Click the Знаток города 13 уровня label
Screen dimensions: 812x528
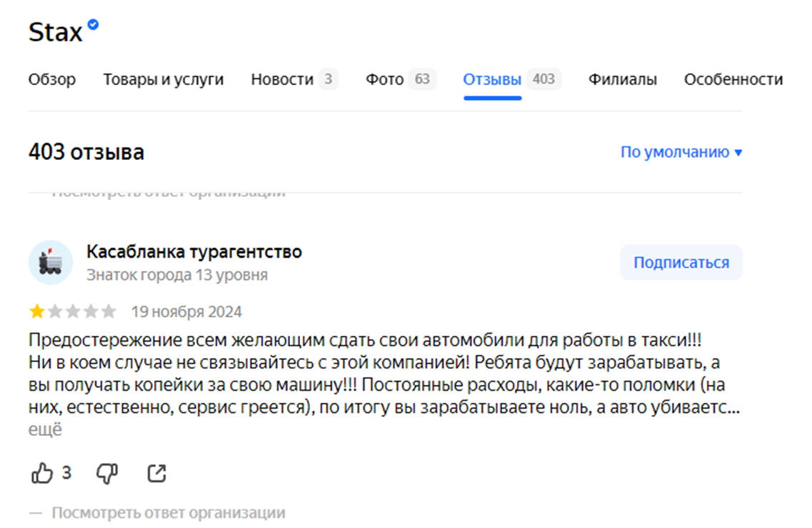177,274
